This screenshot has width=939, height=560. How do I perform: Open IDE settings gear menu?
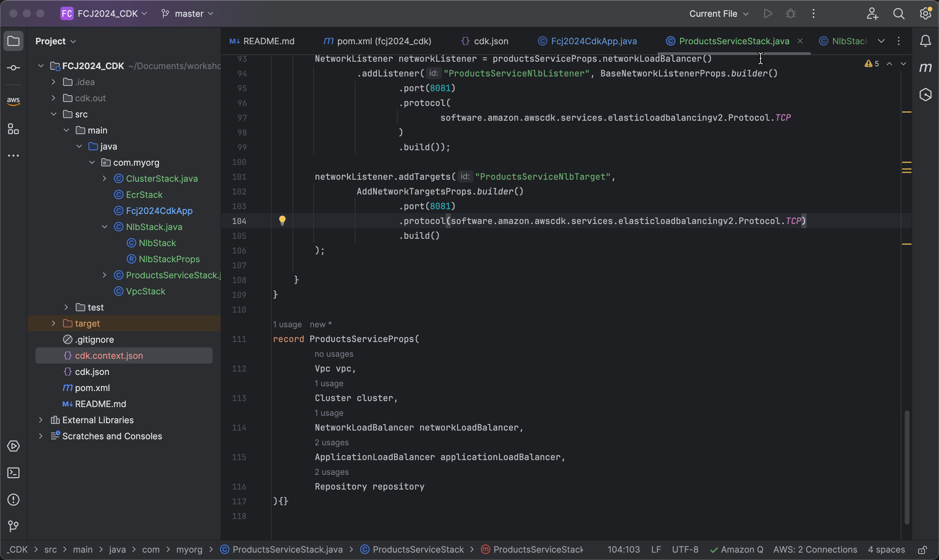[925, 14]
